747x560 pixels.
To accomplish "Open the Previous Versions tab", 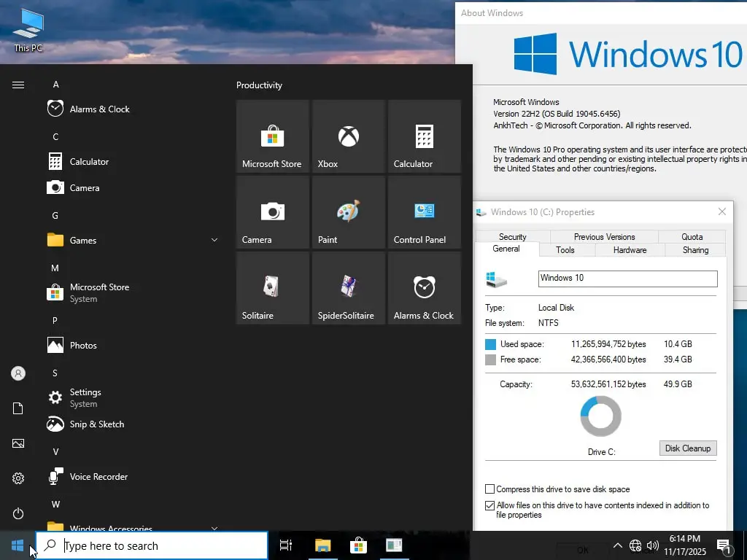I will coord(603,236).
